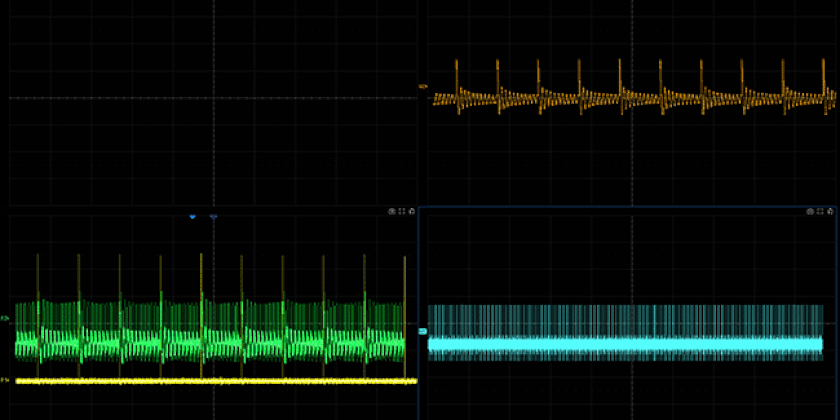Maximize the green waveform panel
The width and height of the screenshot is (840, 420).
click(x=401, y=212)
